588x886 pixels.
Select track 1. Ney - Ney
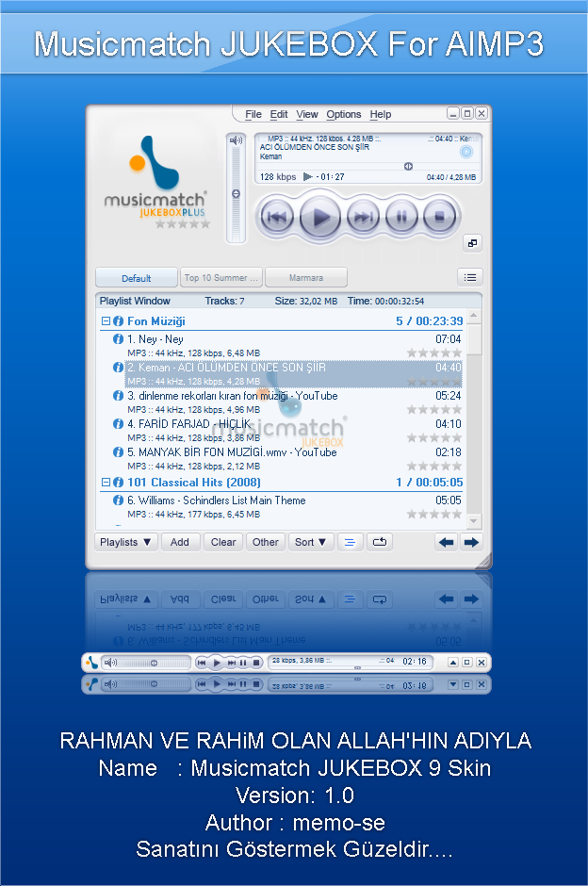coord(293,346)
